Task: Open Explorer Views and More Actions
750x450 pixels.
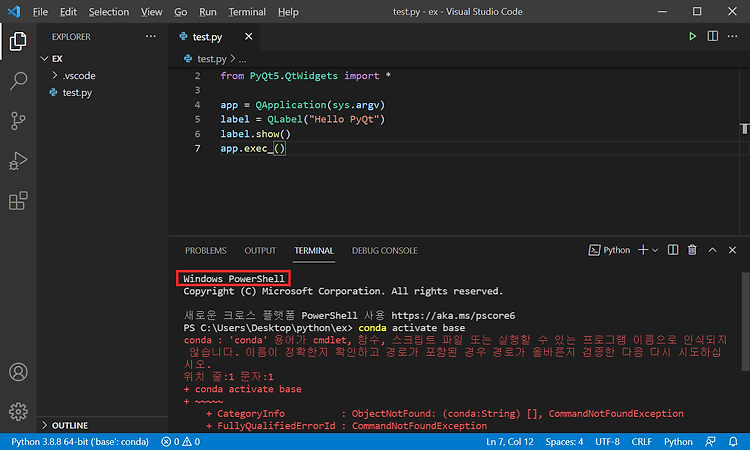Action: pyautogui.click(x=151, y=36)
